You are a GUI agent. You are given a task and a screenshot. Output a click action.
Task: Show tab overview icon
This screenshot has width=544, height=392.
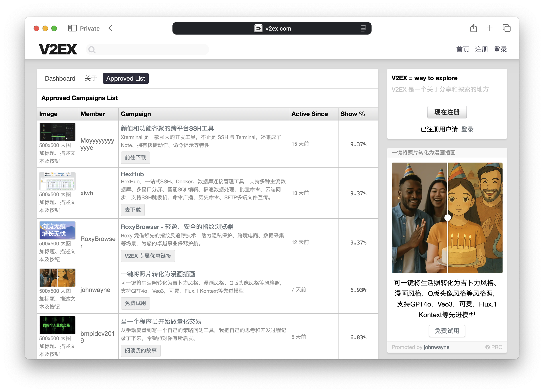pyautogui.click(x=506, y=28)
